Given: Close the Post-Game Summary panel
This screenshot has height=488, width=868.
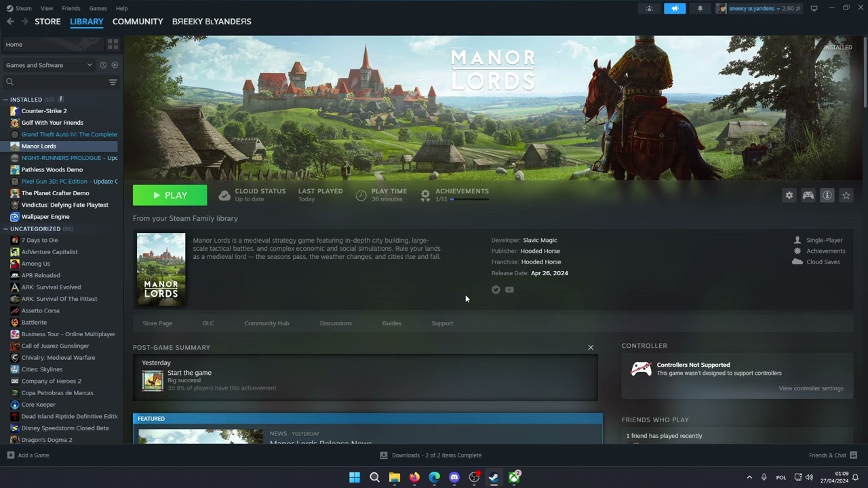Looking at the screenshot, I should click(x=591, y=348).
